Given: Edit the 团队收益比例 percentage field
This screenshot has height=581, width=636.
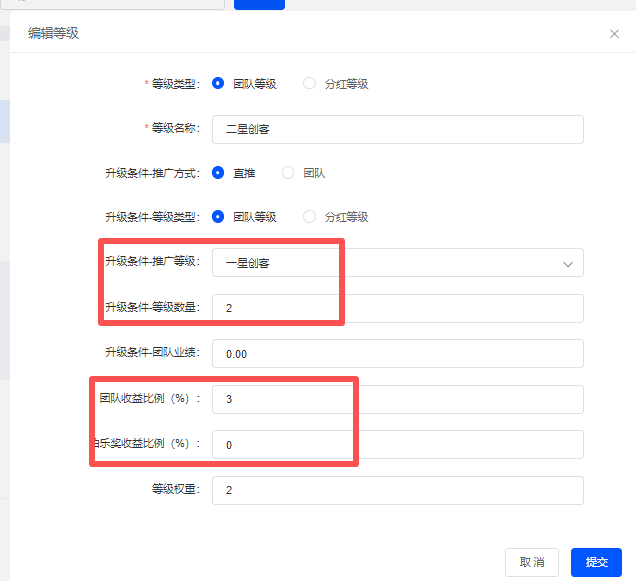Looking at the screenshot, I should point(397,399).
